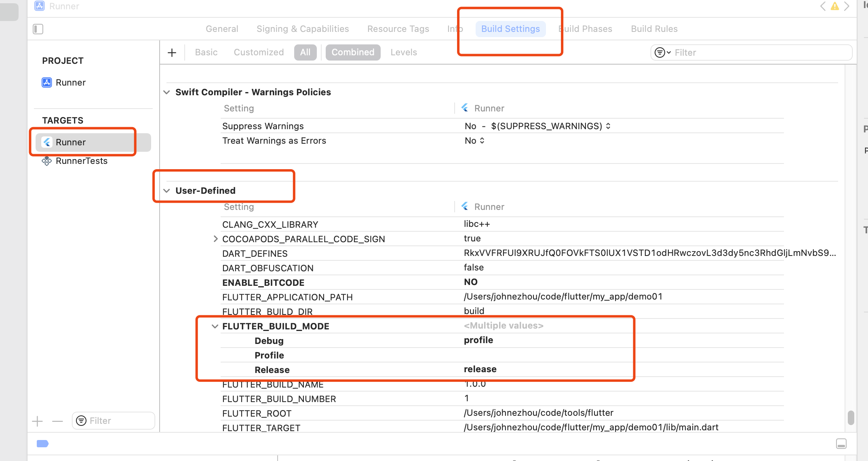The image size is (868, 461).
Task: Click the Suppress Warnings setting name
Action: (x=263, y=126)
